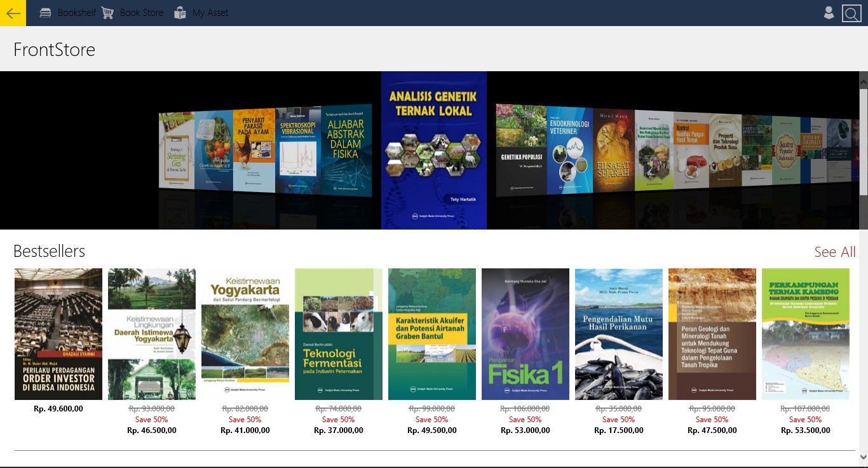Click See All bestsellers link
Image resolution: width=868 pixels, height=468 pixels.
click(835, 252)
